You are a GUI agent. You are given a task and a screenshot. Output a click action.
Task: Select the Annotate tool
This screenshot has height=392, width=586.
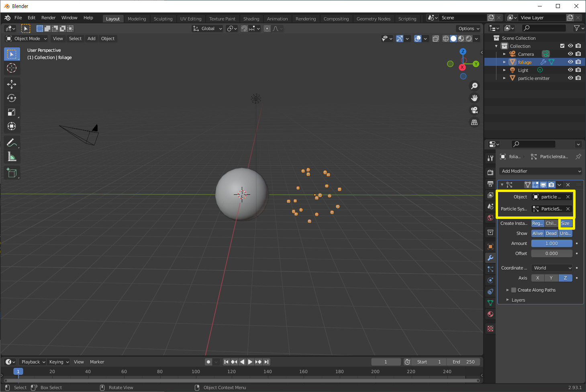point(12,143)
